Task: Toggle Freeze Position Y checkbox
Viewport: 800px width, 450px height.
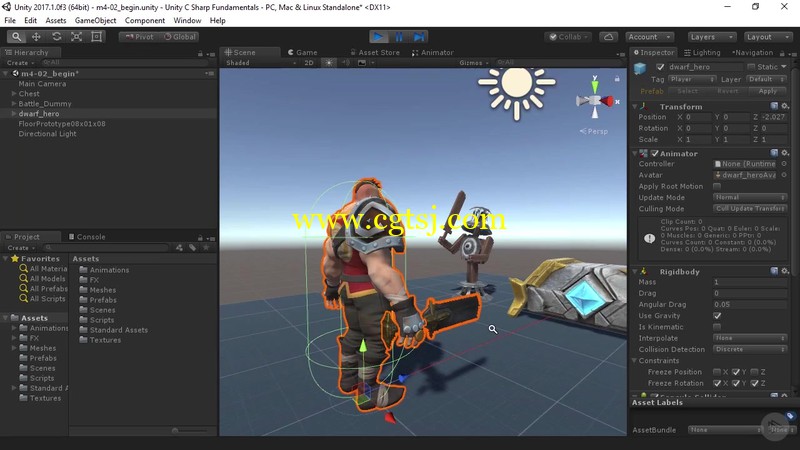Action: click(x=736, y=372)
